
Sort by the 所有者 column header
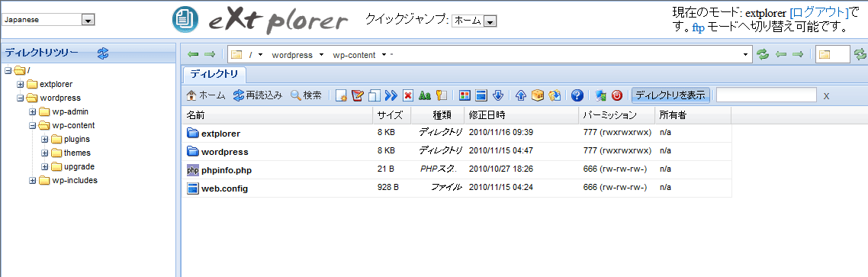693,115
